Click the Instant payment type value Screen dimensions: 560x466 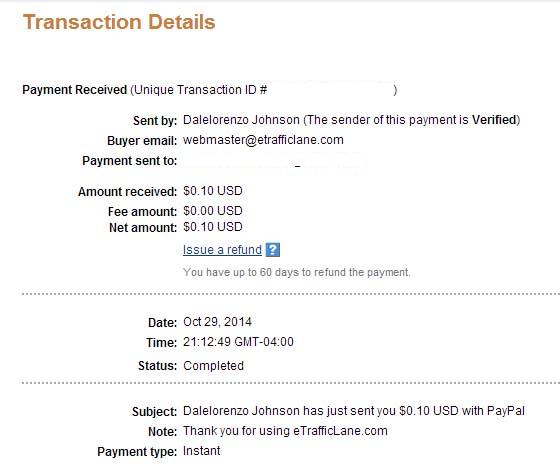coord(201,451)
